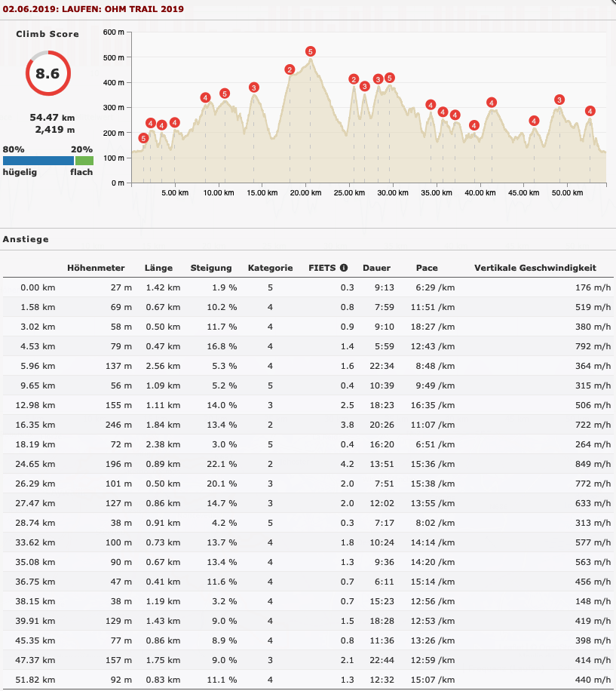Image resolution: width=616 pixels, height=691 pixels.
Task: Select category 3 marker near 14 km
Action: click(253, 88)
